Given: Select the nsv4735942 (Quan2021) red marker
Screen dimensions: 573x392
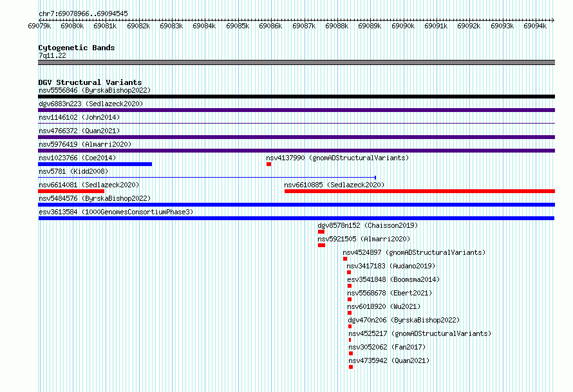Looking at the screenshot, I should pos(351,367).
